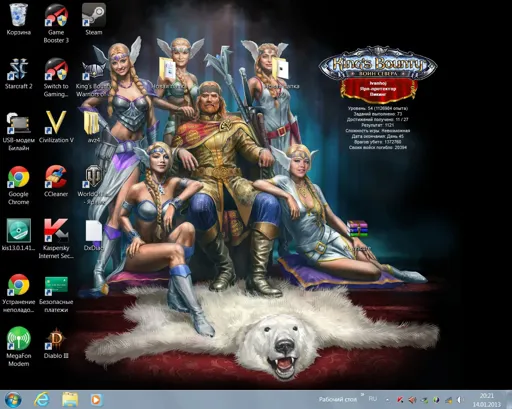
Task: Open the Google Chrome shortcut
Action: point(19,185)
